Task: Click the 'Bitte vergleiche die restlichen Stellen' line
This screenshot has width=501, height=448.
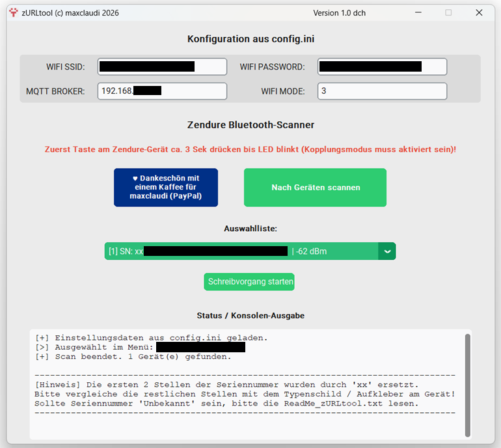Action: click(245, 394)
